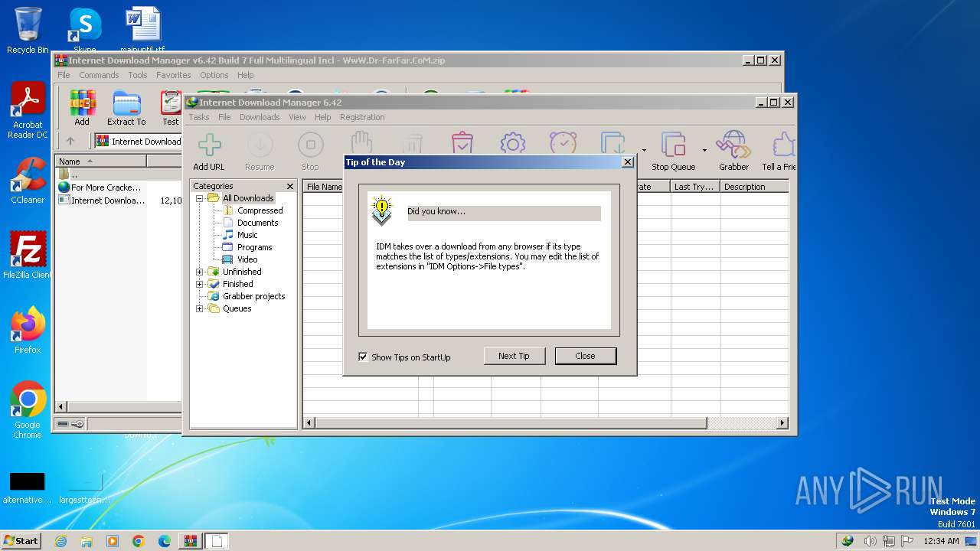980x551 pixels.
Task: Open FileZilla Client desktop icon
Action: pyautogui.click(x=28, y=255)
